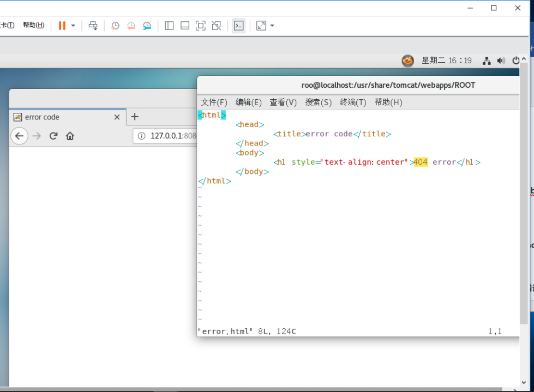
Task: Expand the stretch display dropdown arrow
Action: pos(272,26)
